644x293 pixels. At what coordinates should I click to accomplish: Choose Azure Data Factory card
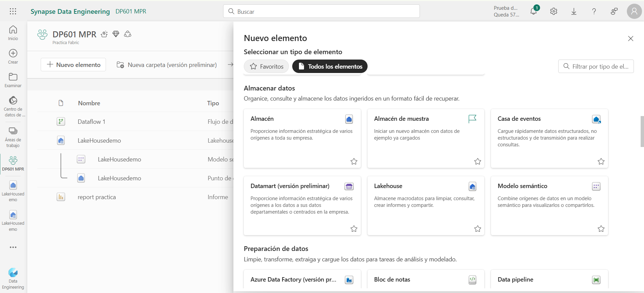(302, 279)
